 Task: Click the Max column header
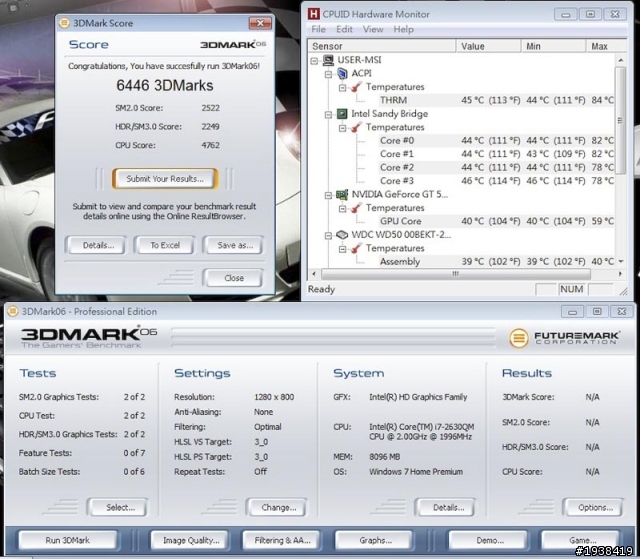click(606, 46)
